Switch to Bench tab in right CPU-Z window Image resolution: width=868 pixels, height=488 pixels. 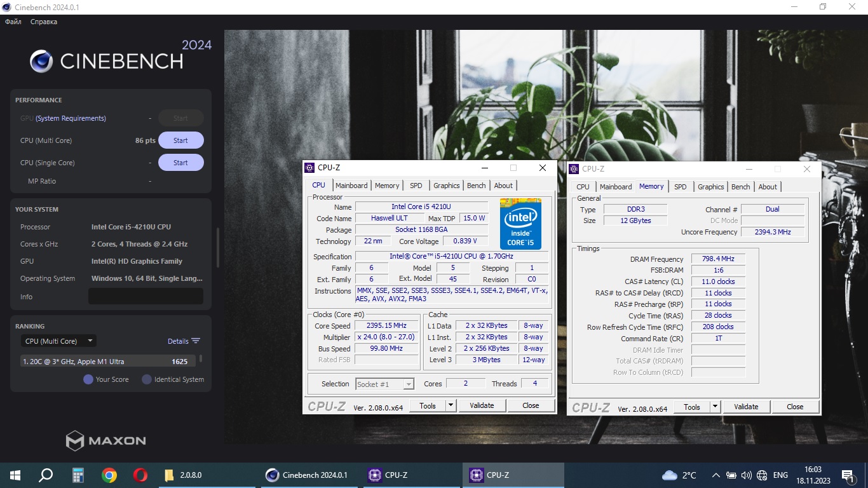740,187
